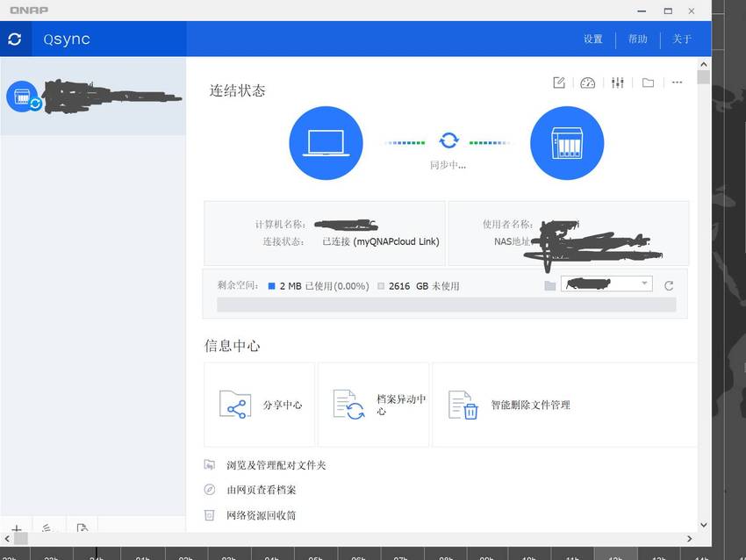
Task: Refresh the remaining space information
Action: (x=669, y=285)
